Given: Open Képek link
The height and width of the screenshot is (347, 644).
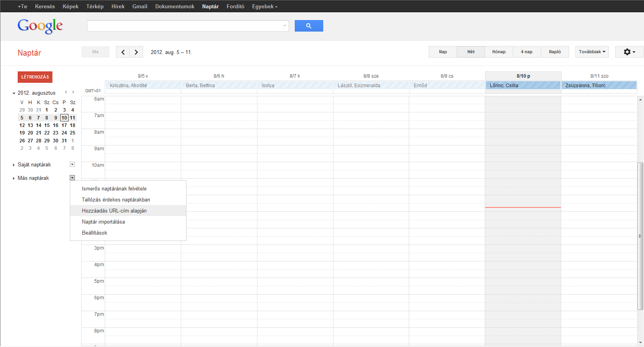Looking at the screenshot, I should [x=71, y=6].
